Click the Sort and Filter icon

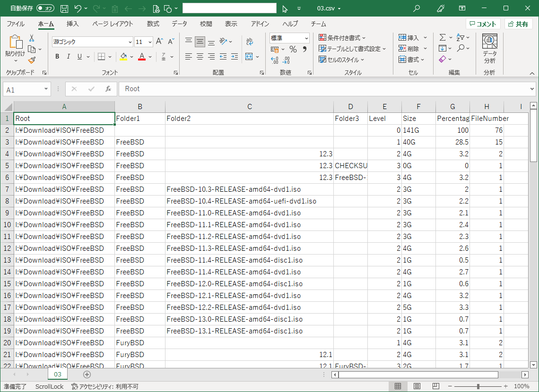coord(461,37)
